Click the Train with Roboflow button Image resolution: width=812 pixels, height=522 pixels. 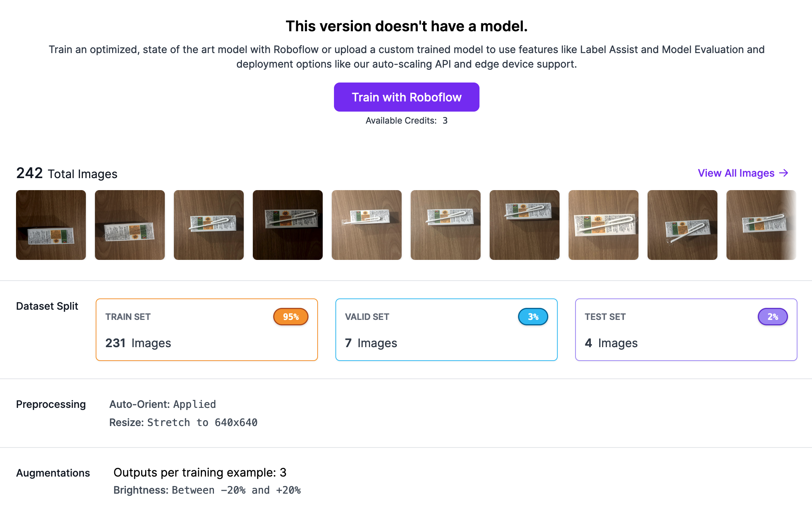point(406,97)
